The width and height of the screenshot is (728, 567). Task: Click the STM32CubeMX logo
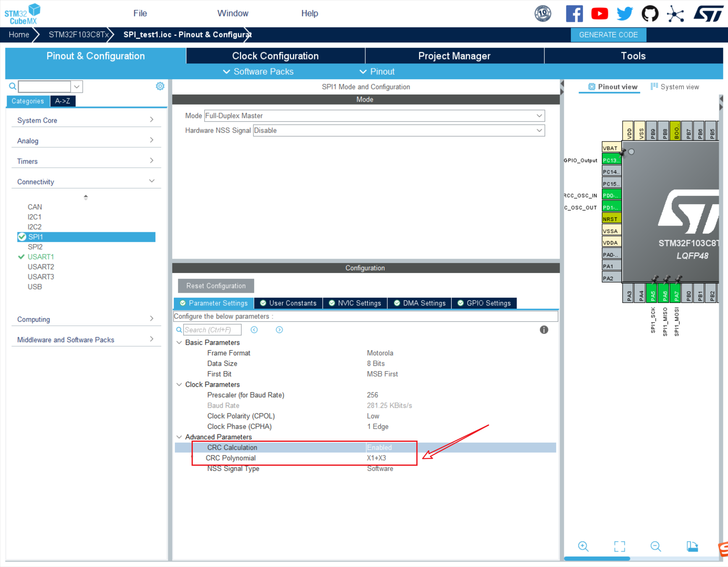(22, 14)
